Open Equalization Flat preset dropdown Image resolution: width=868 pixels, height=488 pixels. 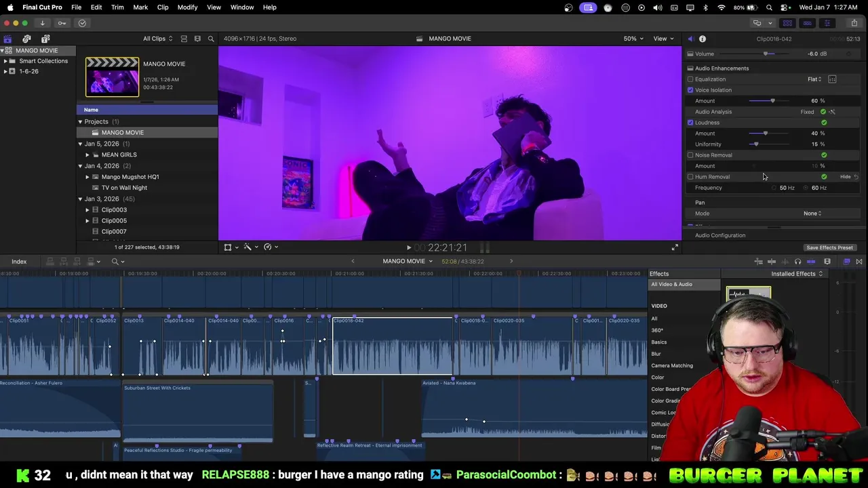[814, 79]
